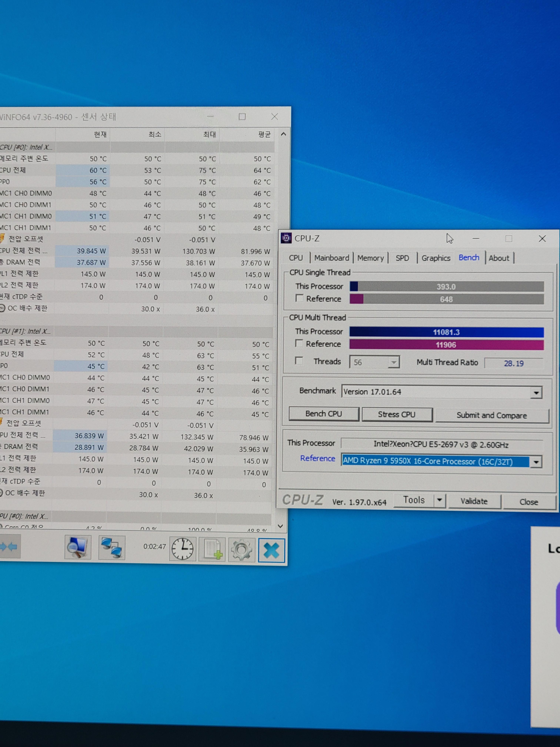This screenshot has height=747, width=560.
Task: Minimize the CPU-Z window
Action: coord(476,238)
